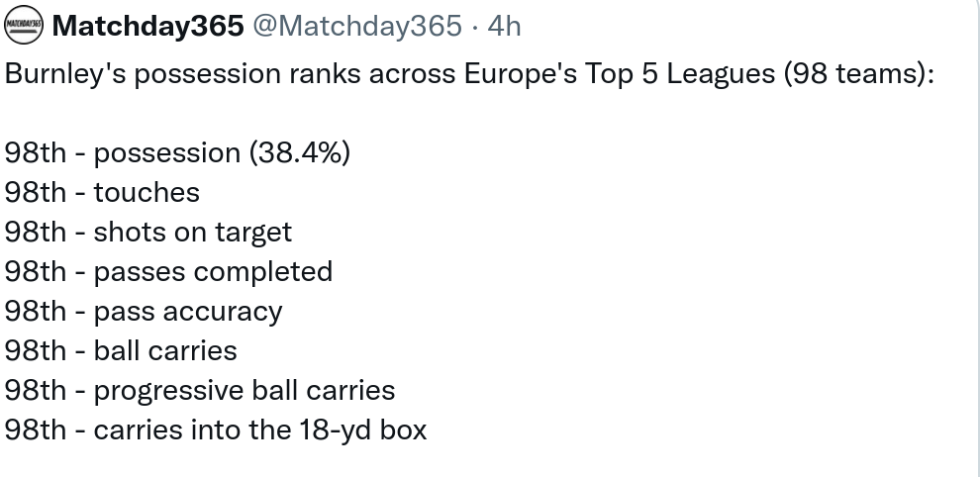Select the "98th - progressive ball carries" line
This screenshot has height=477, width=980.
click(x=200, y=391)
